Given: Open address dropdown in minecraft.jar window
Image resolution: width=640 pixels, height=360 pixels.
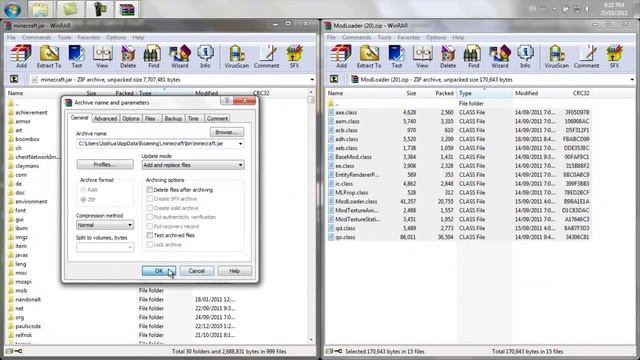Looking at the screenshot, I should coord(312,80).
